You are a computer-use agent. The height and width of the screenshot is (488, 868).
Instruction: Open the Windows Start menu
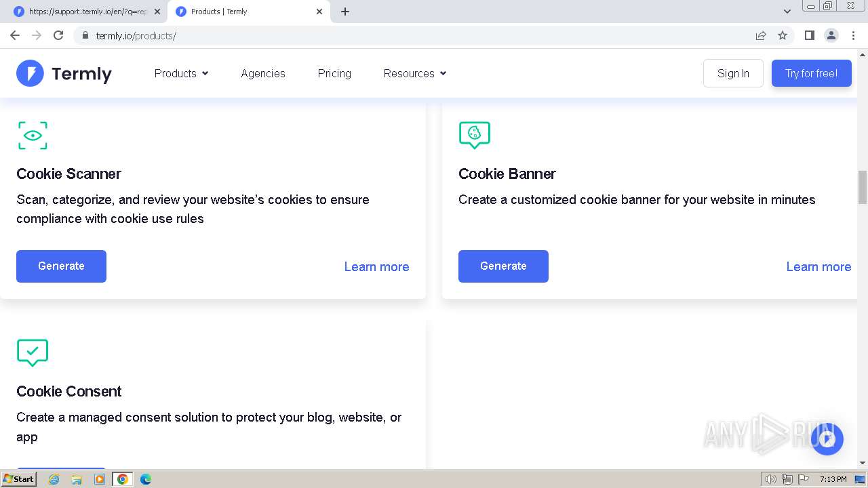[18, 479]
